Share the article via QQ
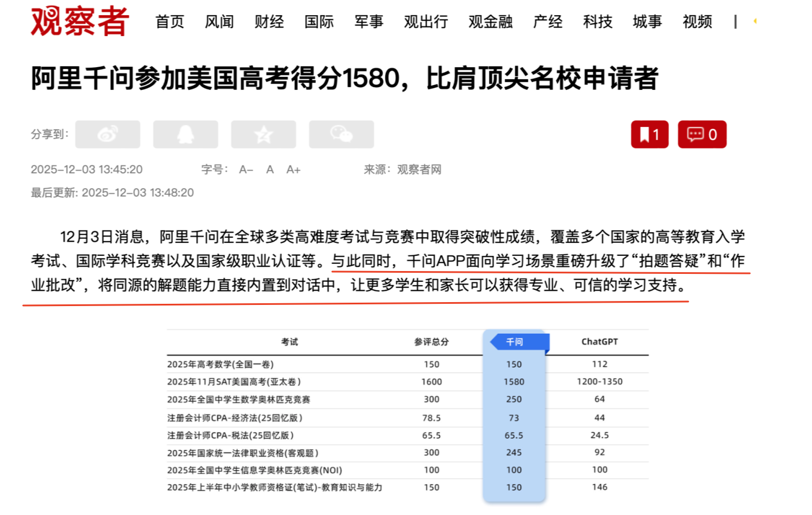812x515 pixels. tap(185, 134)
